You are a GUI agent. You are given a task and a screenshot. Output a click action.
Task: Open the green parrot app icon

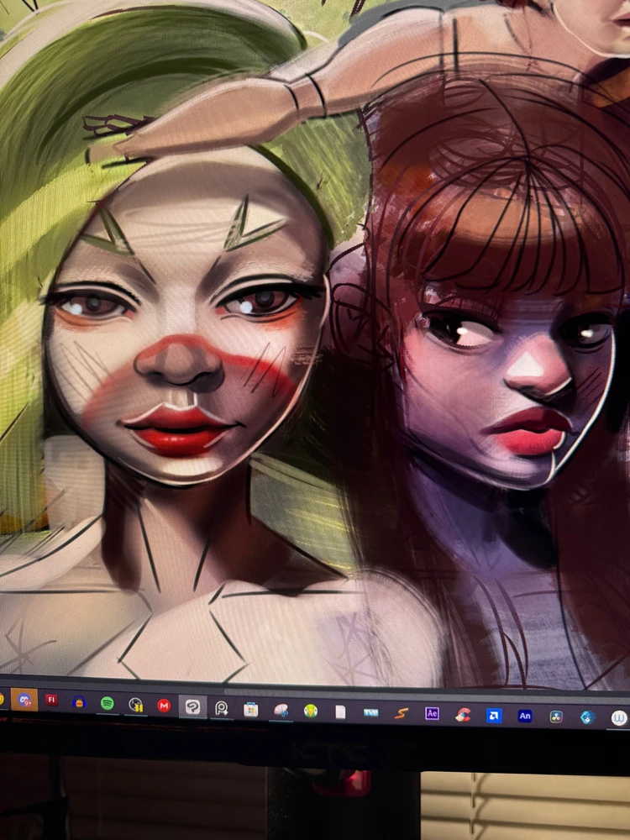[311, 711]
